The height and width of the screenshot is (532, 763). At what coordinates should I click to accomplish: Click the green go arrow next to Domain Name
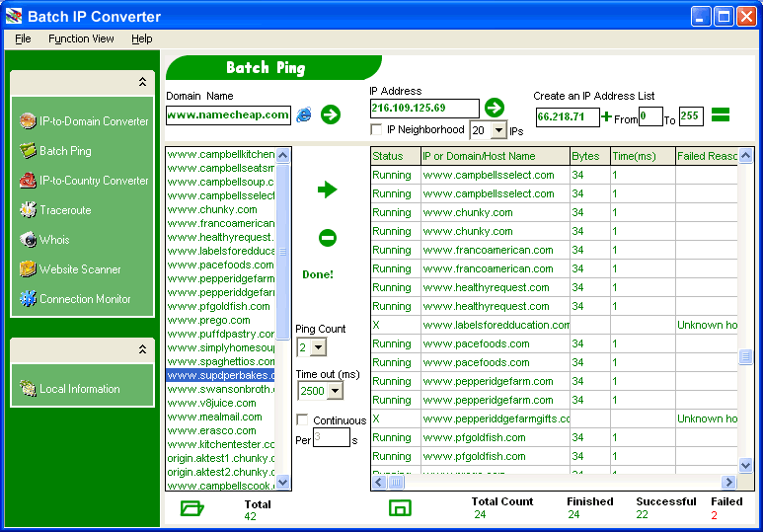click(x=331, y=114)
